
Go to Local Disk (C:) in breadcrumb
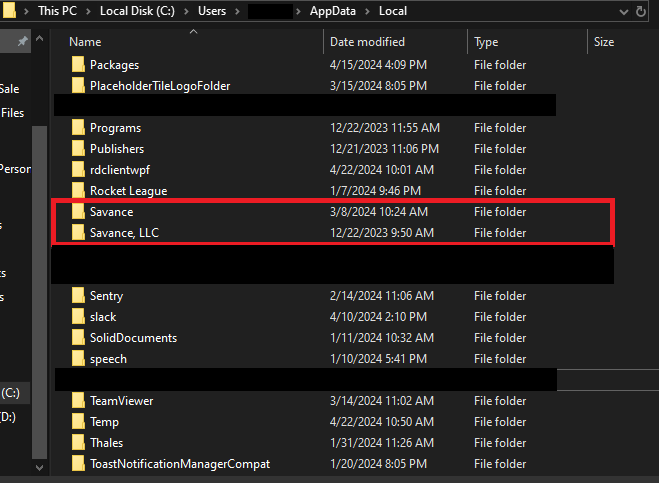coord(137,11)
